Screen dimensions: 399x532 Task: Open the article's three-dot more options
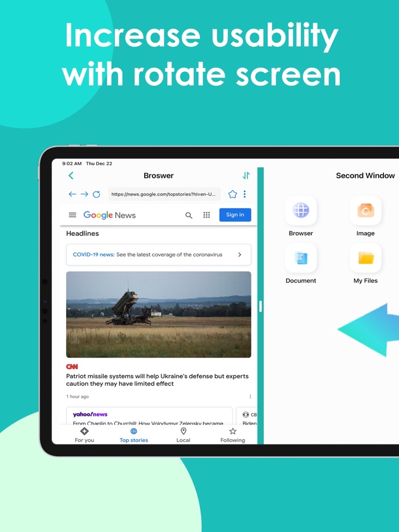[x=250, y=396]
